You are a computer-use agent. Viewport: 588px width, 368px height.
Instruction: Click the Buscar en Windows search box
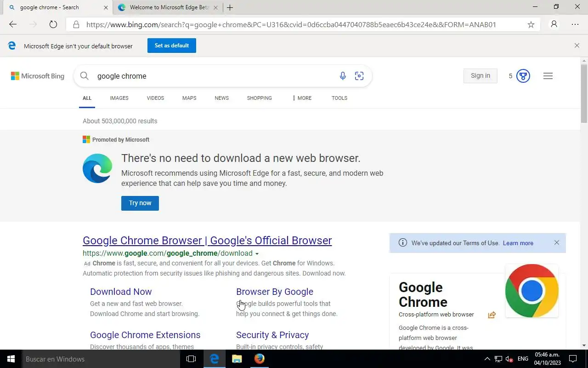[x=101, y=359]
